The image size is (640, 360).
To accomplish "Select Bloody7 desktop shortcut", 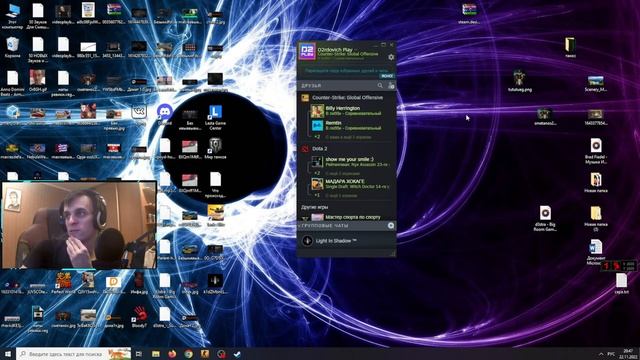I will 139,316.
